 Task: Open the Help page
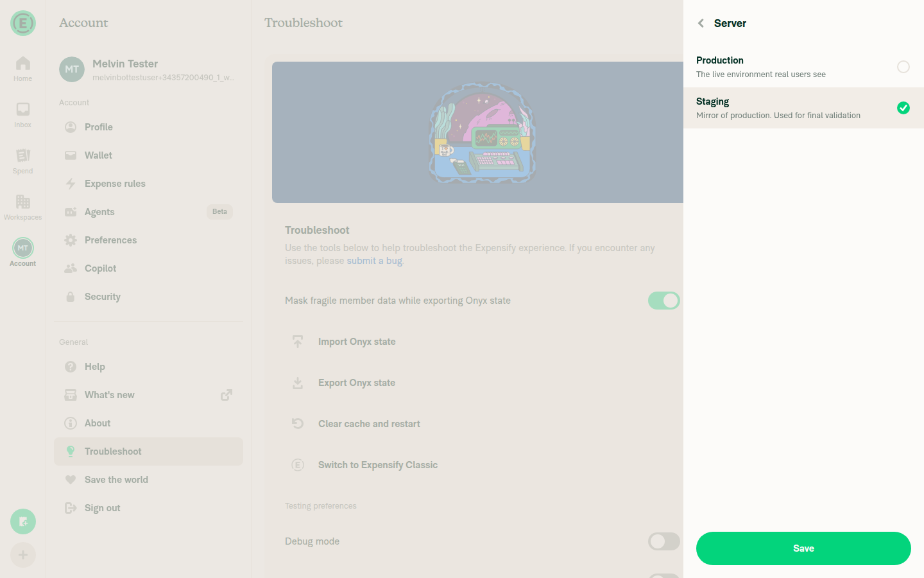[148, 367]
